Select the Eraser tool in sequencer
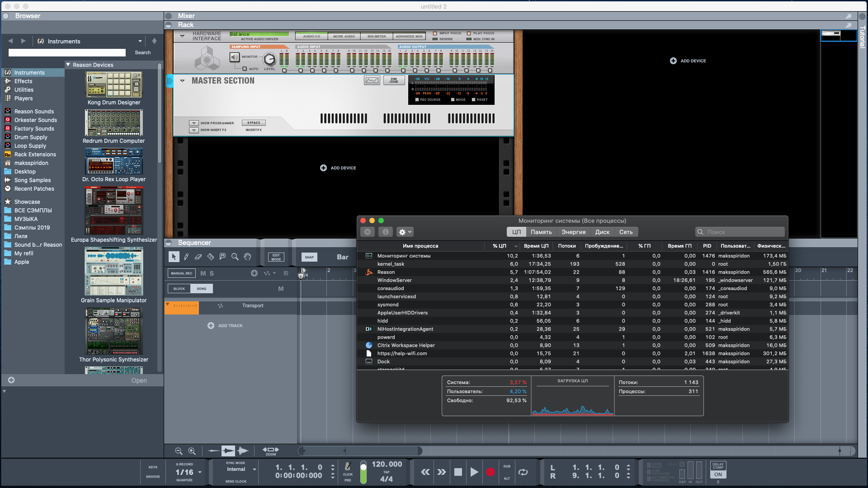This screenshot has width=868, height=488. click(x=198, y=257)
